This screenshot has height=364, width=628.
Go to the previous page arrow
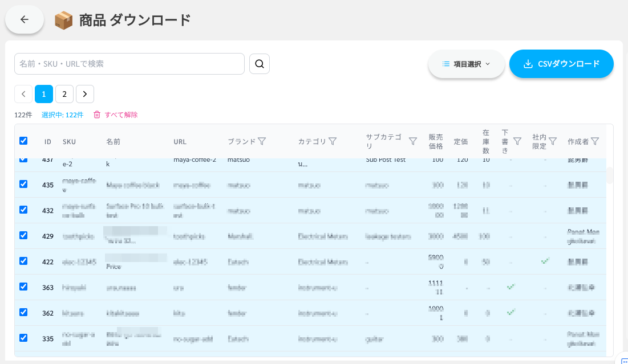(x=23, y=94)
